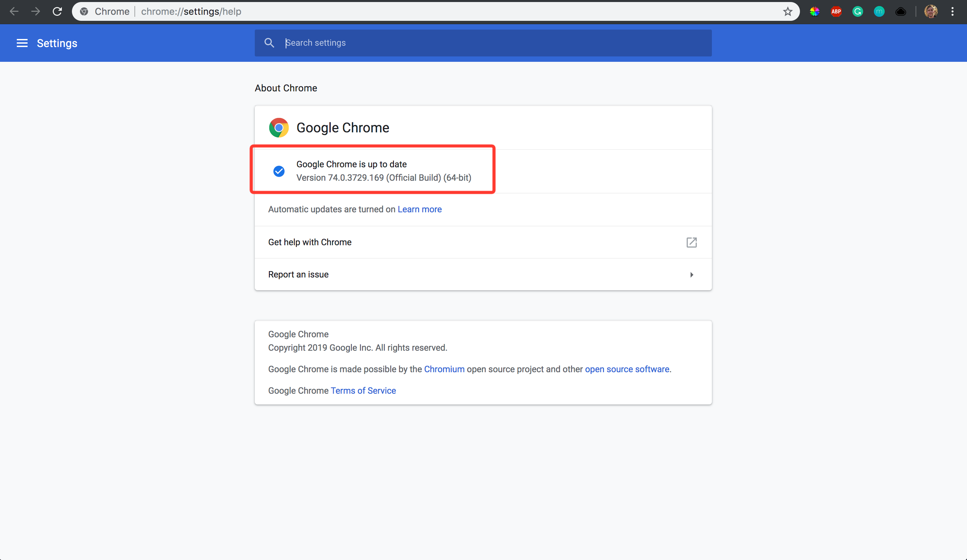Select the About Chrome section heading
Image resolution: width=967 pixels, height=560 pixels.
coord(285,87)
